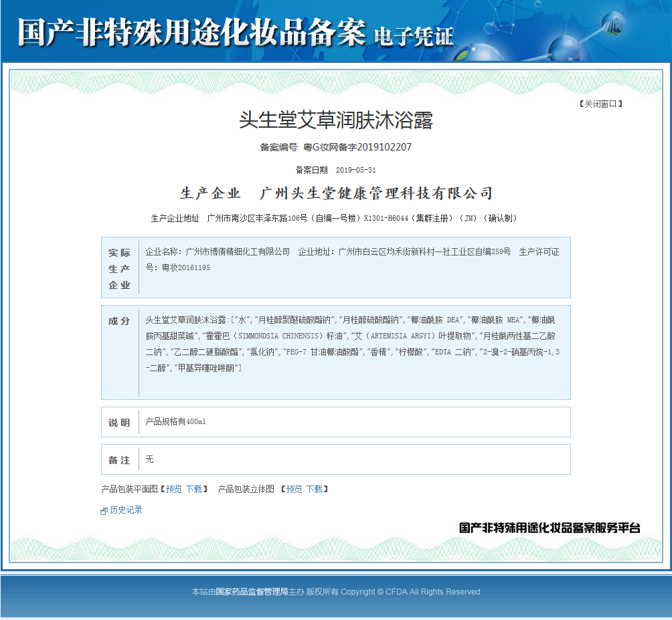The height and width of the screenshot is (620, 672).
Task: Close the window via 关闭窗口 link
Action: (x=600, y=104)
